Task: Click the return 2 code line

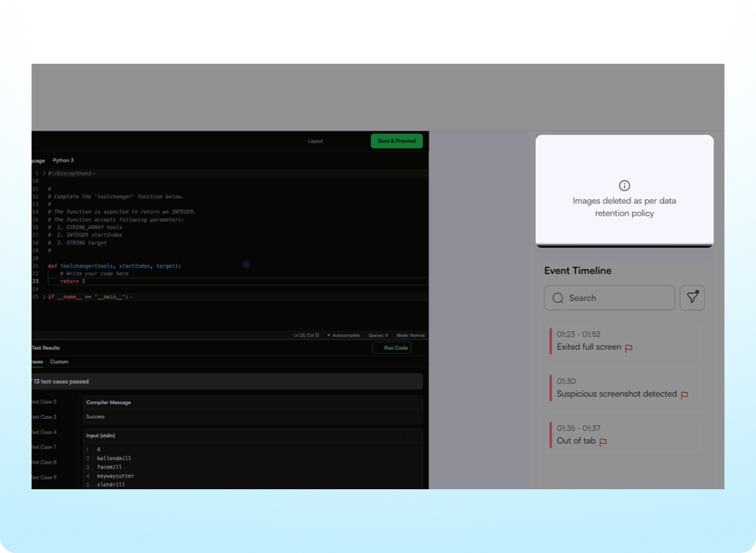Action: click(73, 281)
